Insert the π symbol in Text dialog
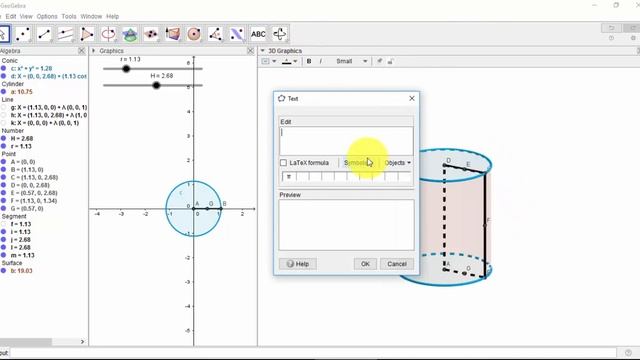The height and width of the screenshot is (360, 640). [x=289, y=177]
